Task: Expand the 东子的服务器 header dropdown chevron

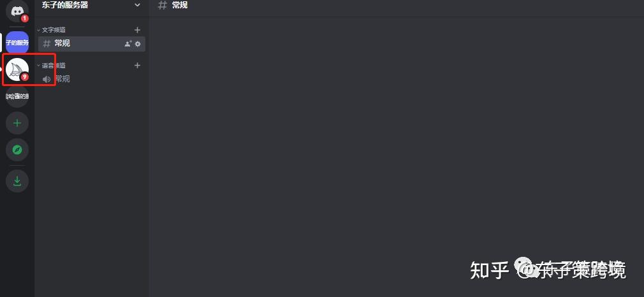Action: (x=137, y=5)
